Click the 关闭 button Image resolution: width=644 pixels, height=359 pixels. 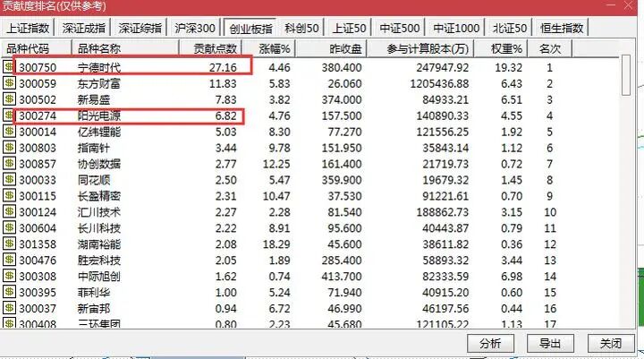coord(611,343)
